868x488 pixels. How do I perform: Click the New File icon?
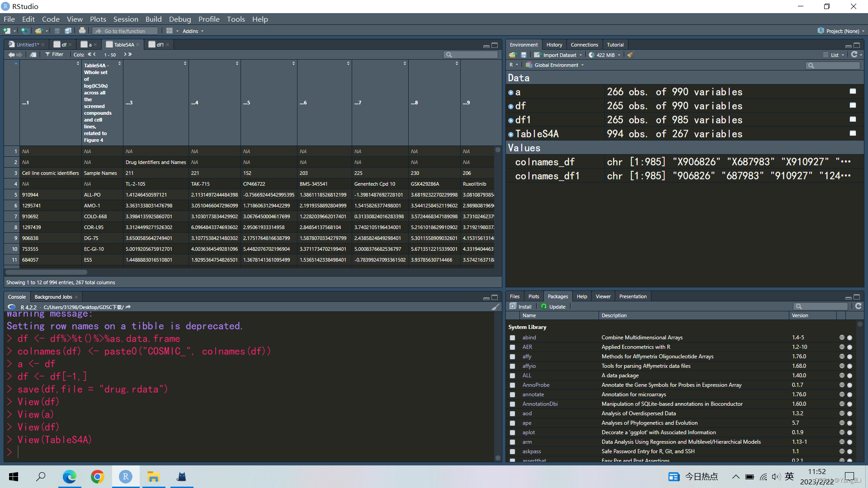tap(7, 31)
